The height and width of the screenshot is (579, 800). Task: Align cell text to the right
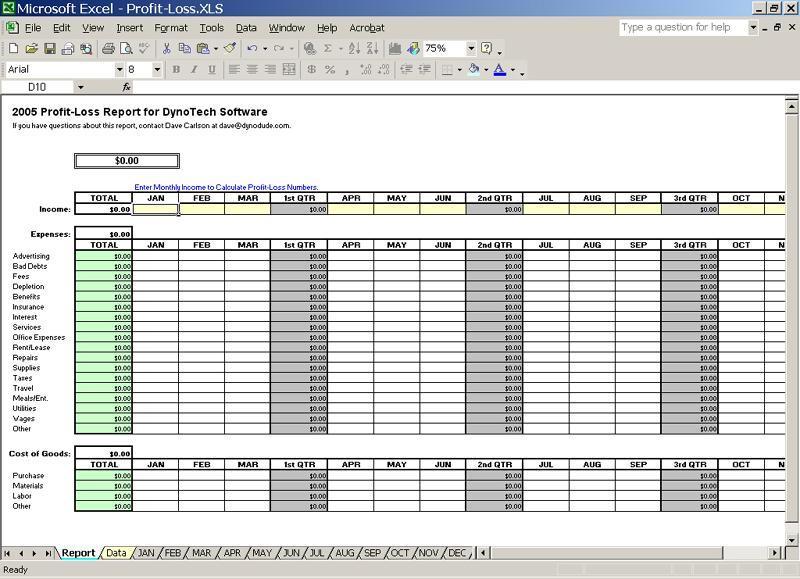(270, 69)
